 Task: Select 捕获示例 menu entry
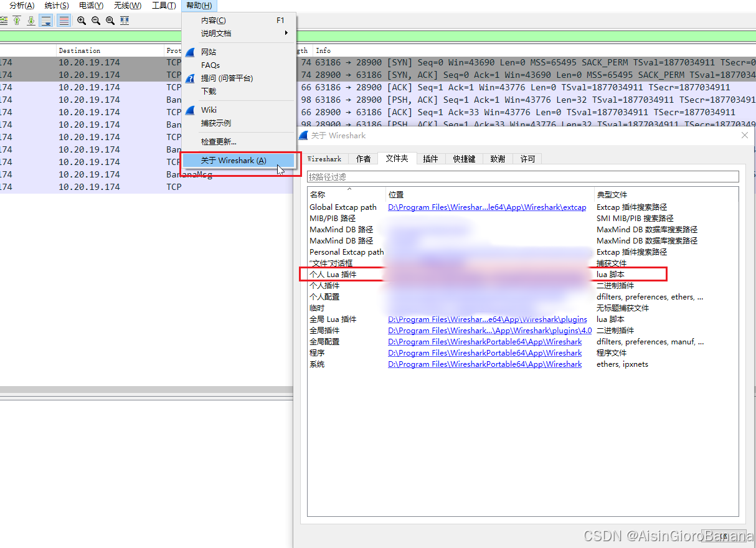point(239,123)
